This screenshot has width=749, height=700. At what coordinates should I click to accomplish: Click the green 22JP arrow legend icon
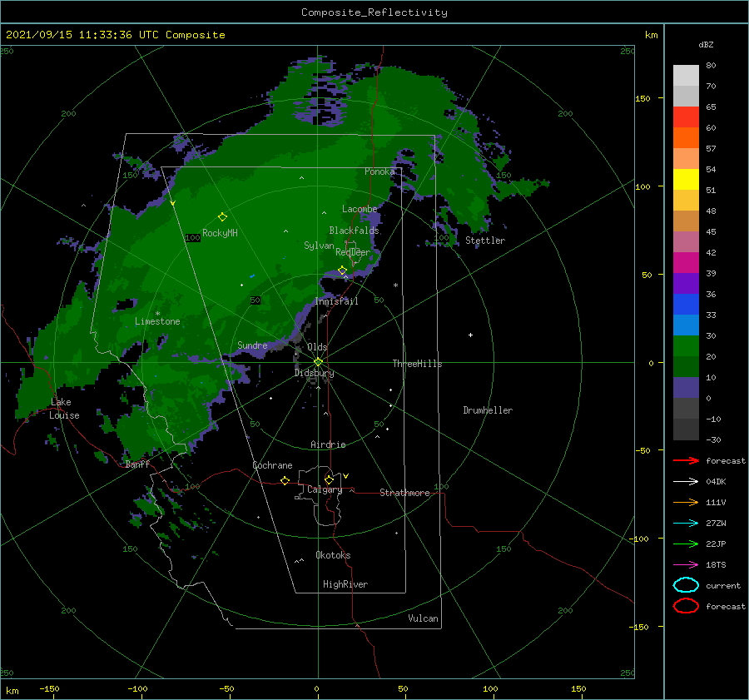(x=686, y=544)
